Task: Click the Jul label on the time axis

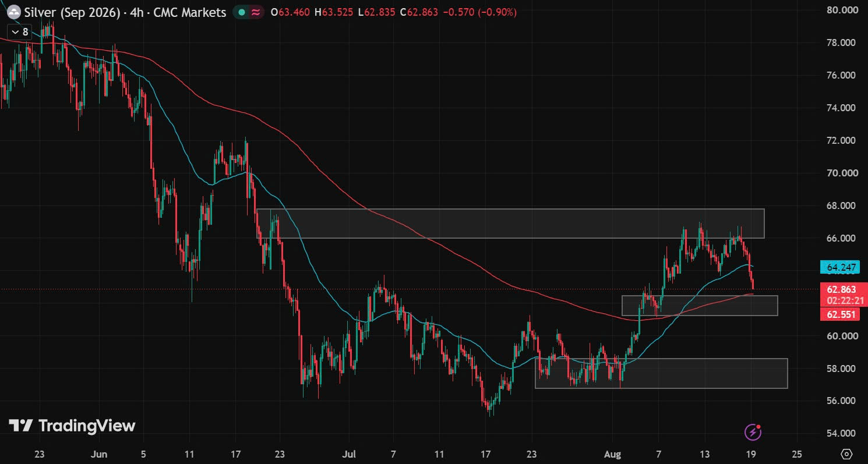Action: click(350, 454)
